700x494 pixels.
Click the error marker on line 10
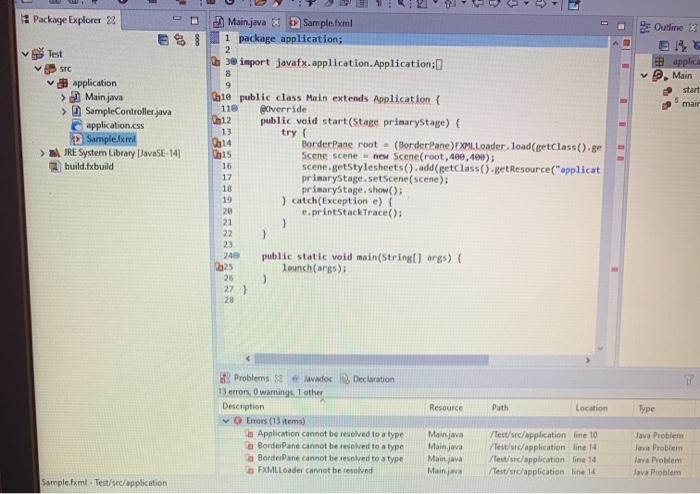point(216,96)
